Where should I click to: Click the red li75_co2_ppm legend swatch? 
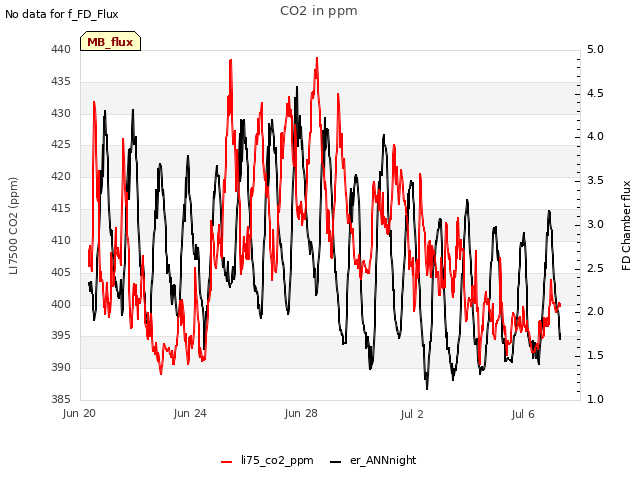pyautogui.click(x=227, y=462)
